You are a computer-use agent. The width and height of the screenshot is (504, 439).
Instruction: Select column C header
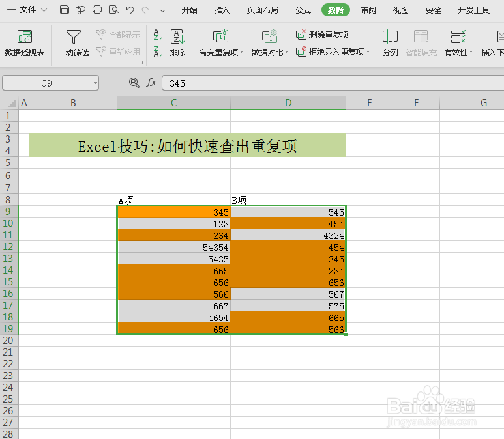pos(173,103)
